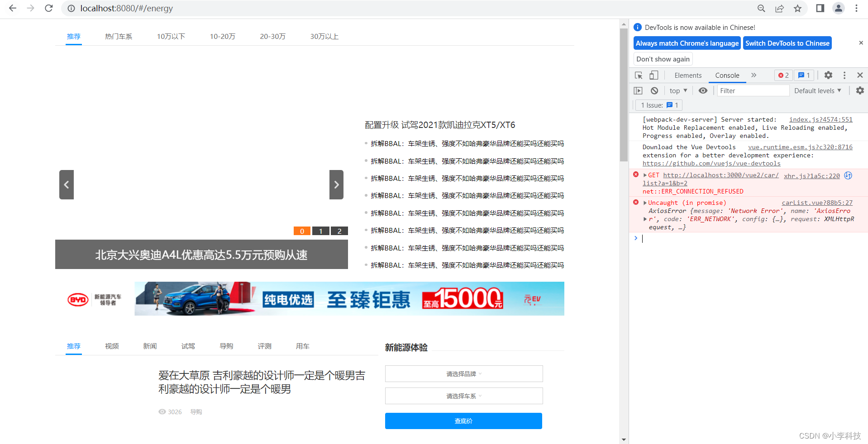The image size is (868, 444).
Task: Open console settings gear icon
Action: coord(860,90)
